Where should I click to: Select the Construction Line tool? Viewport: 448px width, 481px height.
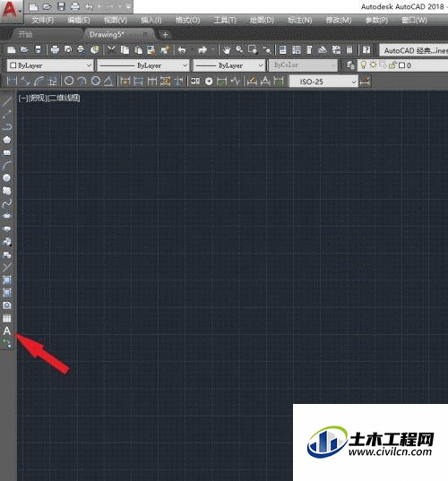7,114
